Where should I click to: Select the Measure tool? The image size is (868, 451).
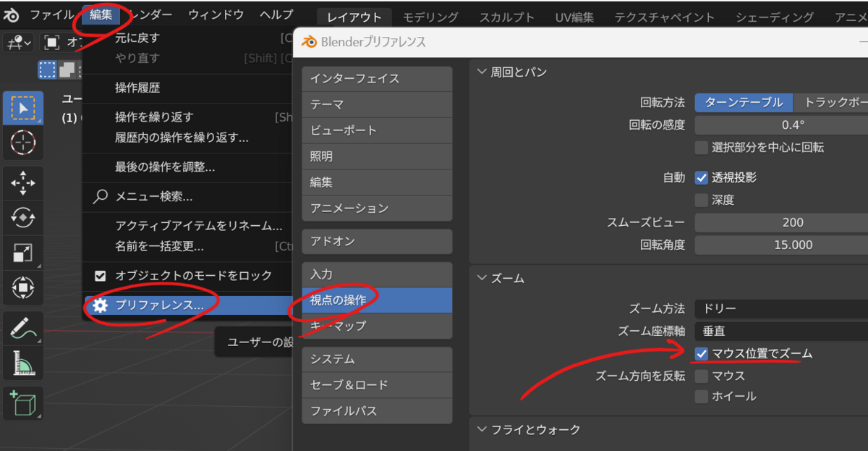coord(23,363)
